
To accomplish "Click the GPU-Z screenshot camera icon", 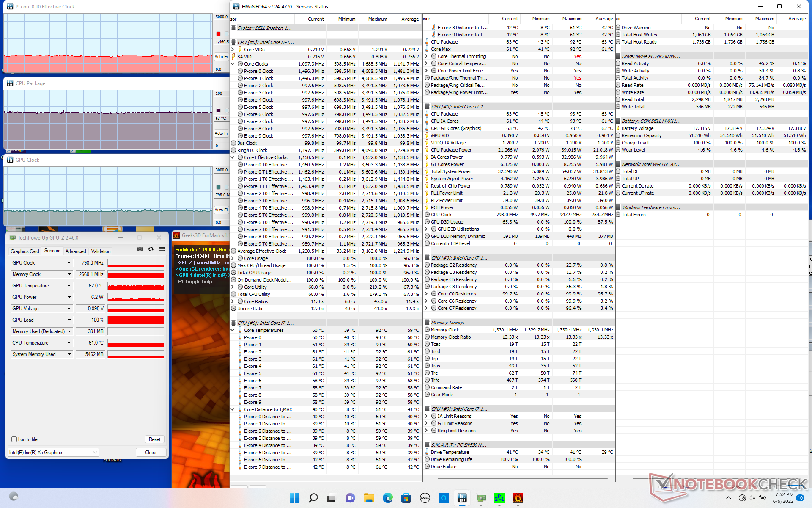I will 140,249.
